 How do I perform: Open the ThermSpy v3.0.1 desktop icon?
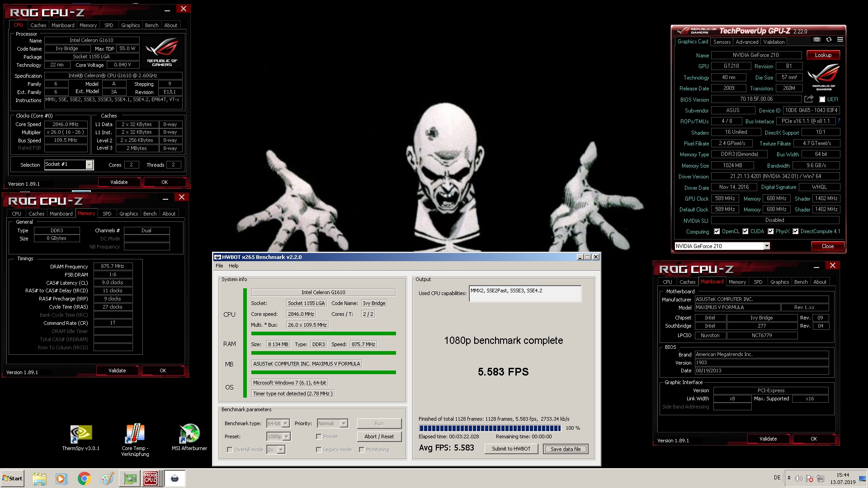pyautogui.click(x=81, y=437)
